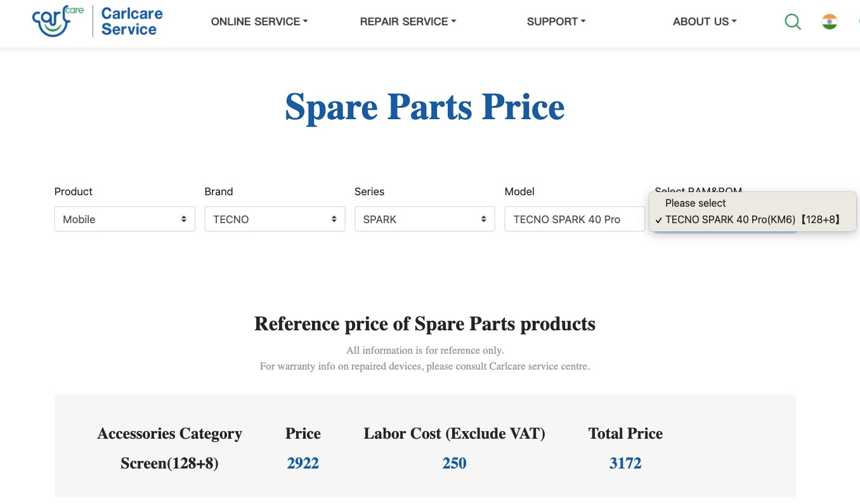Click the Screen(128+8) category row label

pos(169,463)
